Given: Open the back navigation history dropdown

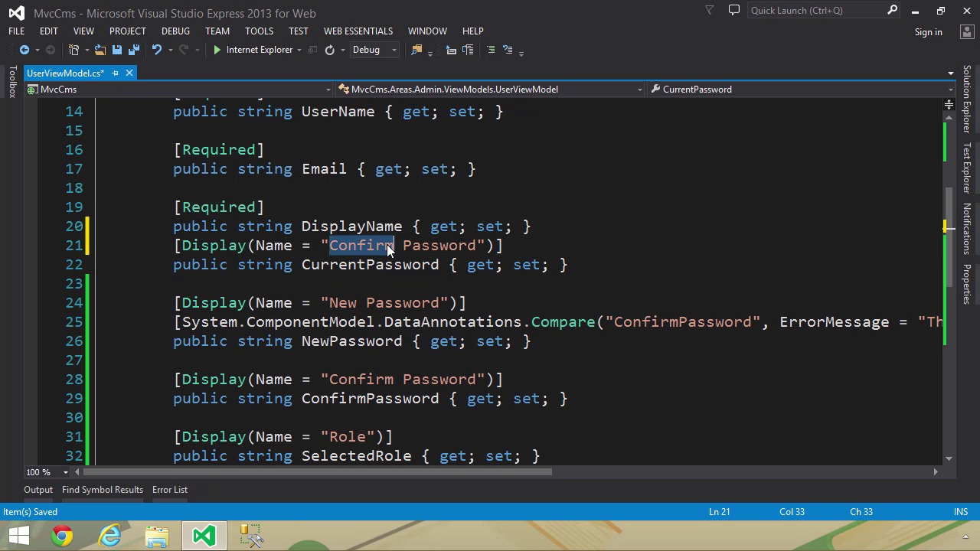Looking at the screenshot, I should click(x=37, y=51).
